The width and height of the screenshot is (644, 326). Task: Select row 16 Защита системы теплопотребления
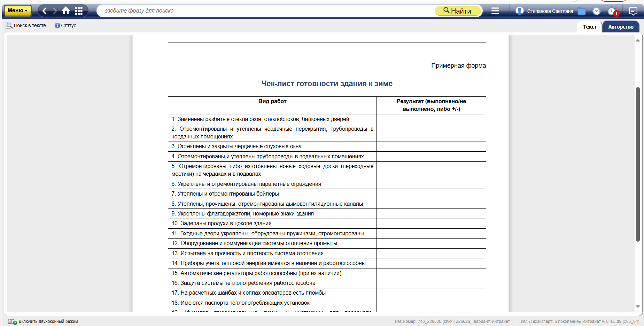(x=272, y=283)
